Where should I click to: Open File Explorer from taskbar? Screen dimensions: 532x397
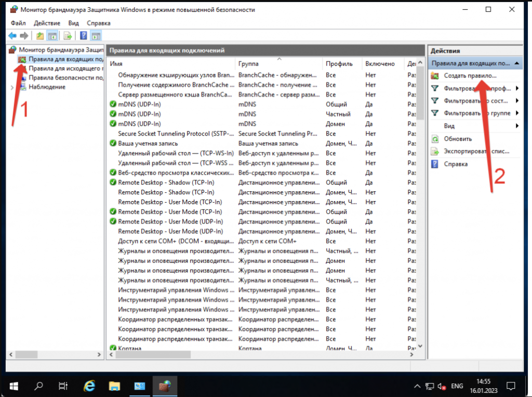coord(114,386)
